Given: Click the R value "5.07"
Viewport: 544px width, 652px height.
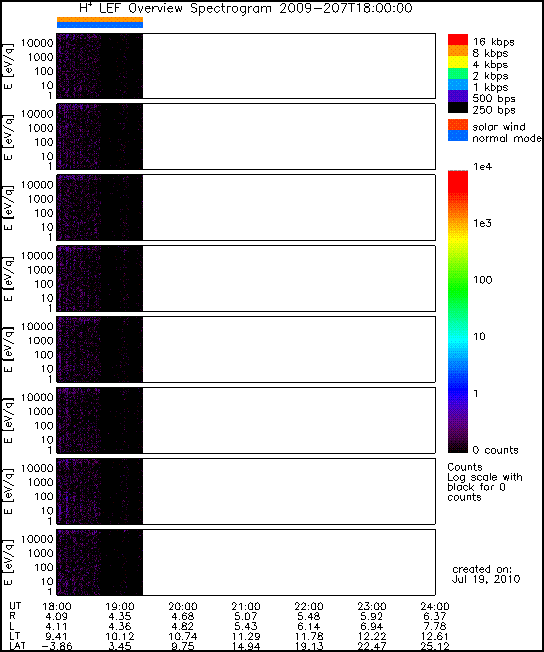Looking at the screenshot, I should tap(246, 617).
